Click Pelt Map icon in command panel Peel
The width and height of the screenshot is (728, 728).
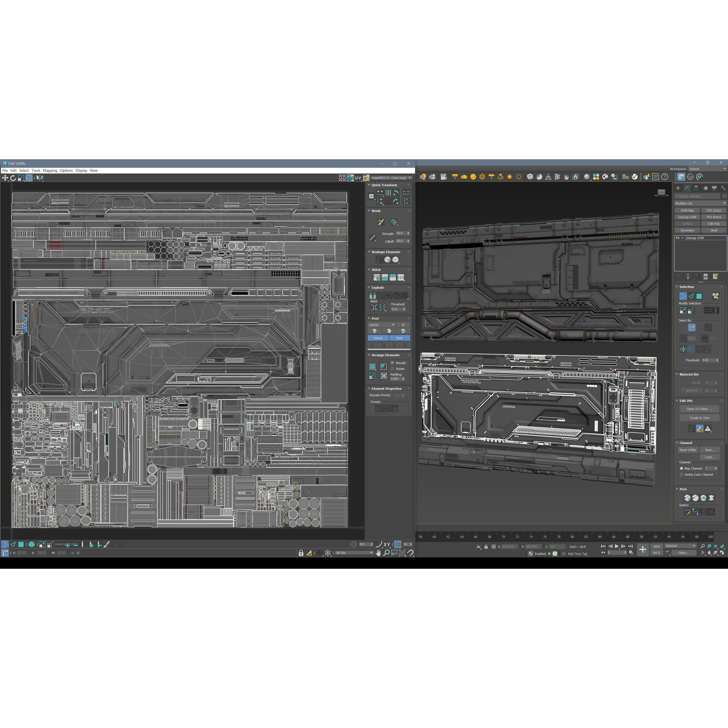(x=712, y=498)
